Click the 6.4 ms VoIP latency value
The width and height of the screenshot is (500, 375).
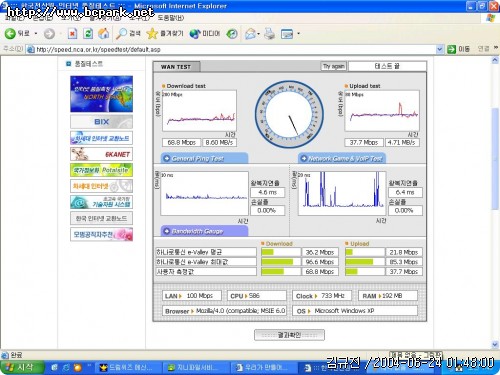[405, 192]
